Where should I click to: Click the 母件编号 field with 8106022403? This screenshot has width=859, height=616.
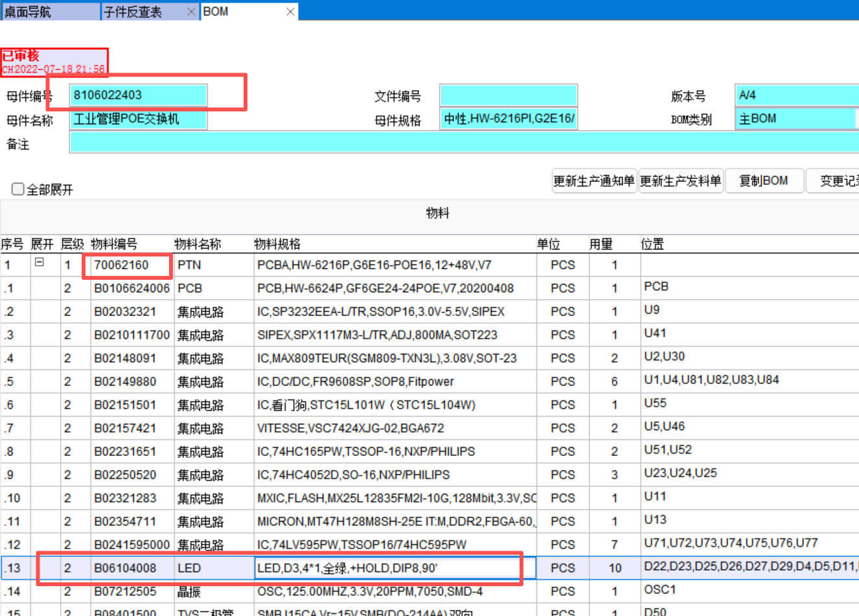138,95
